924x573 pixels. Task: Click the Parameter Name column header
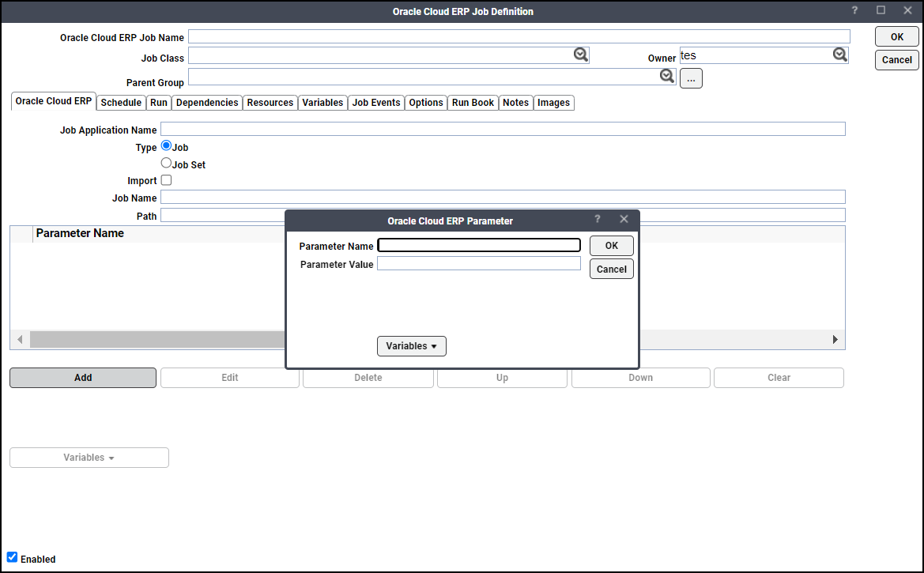(80, 233)
